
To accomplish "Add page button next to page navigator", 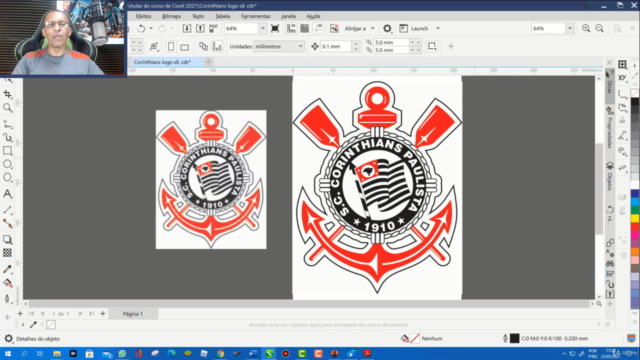I will pyautogui.click(x=103, y=313).
